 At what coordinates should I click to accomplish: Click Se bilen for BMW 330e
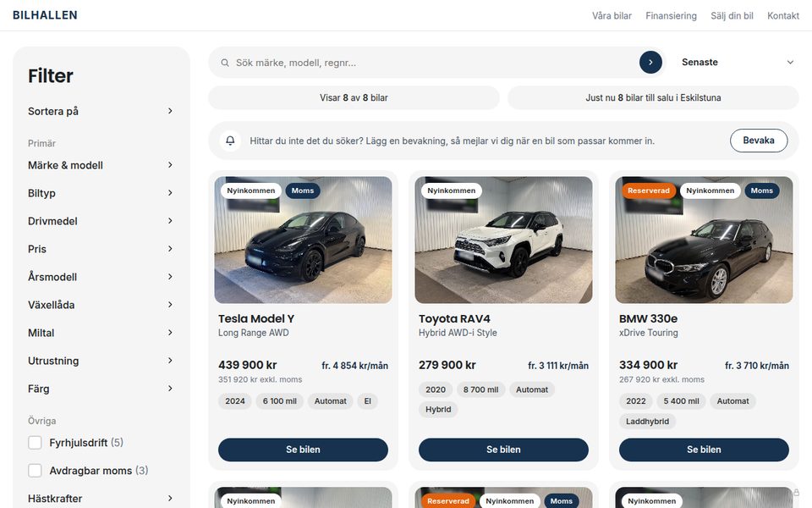(704, 450)
